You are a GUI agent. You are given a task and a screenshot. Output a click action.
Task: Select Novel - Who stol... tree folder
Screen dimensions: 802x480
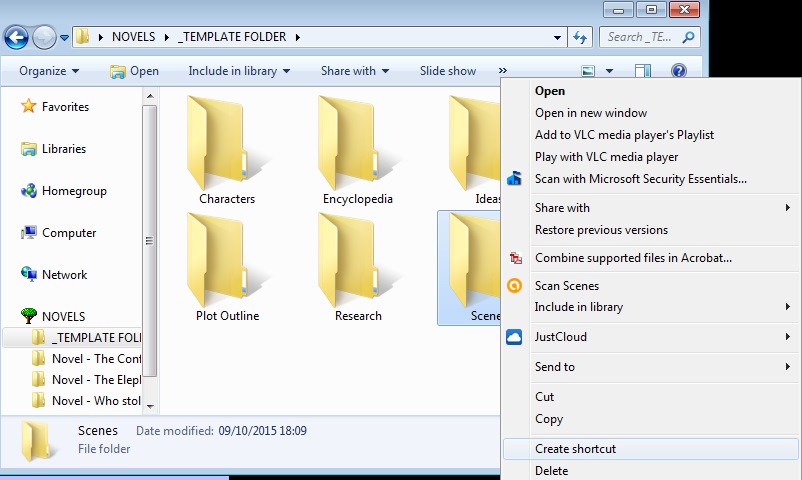(86, 400)
